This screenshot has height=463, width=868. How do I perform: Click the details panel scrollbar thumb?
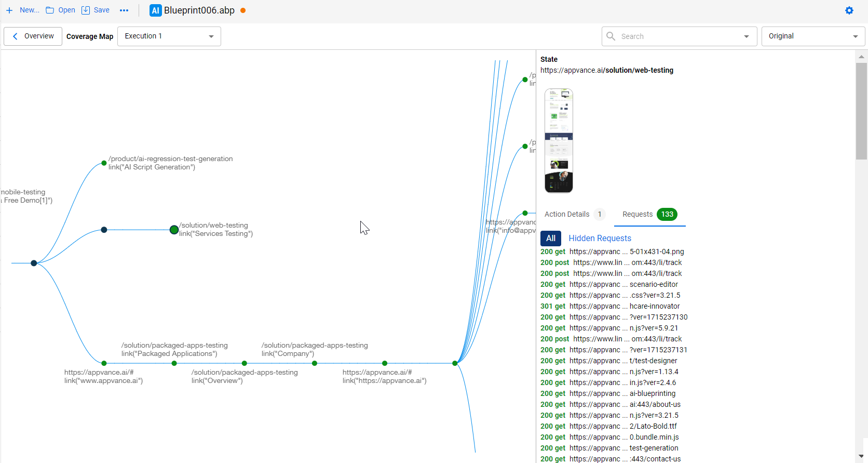(861, 111)
